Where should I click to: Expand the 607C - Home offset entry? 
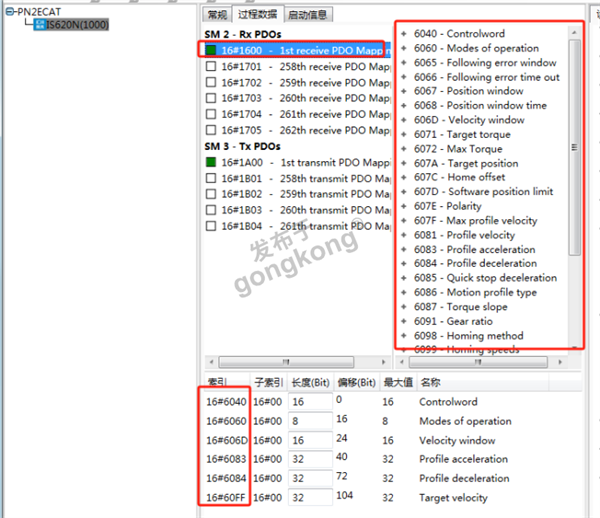[404, 178]
